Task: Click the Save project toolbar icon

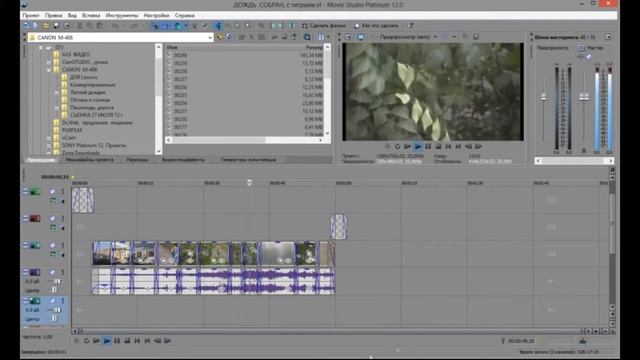Action: [x=56, y=26]
